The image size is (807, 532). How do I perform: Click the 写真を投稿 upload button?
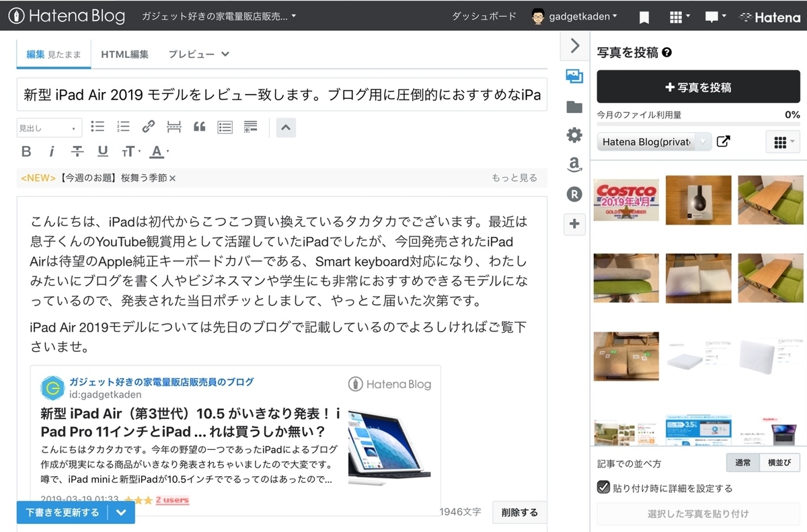(698, 87)
